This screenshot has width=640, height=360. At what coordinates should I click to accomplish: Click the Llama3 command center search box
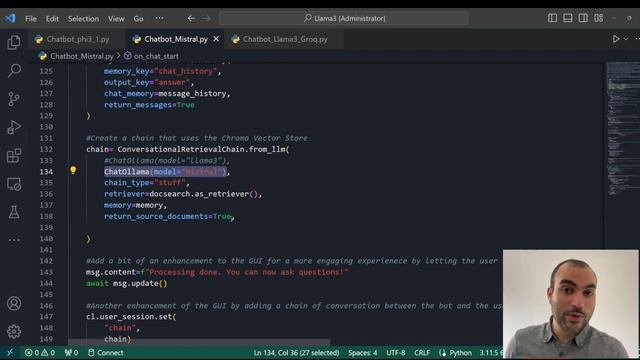pyautogui.click(x=343, y=18)
